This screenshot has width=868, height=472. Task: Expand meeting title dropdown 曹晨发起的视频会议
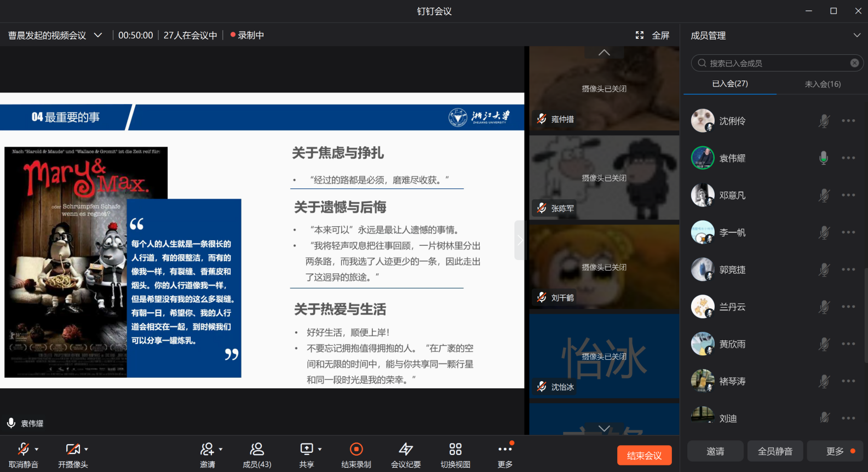coord(98,35)
